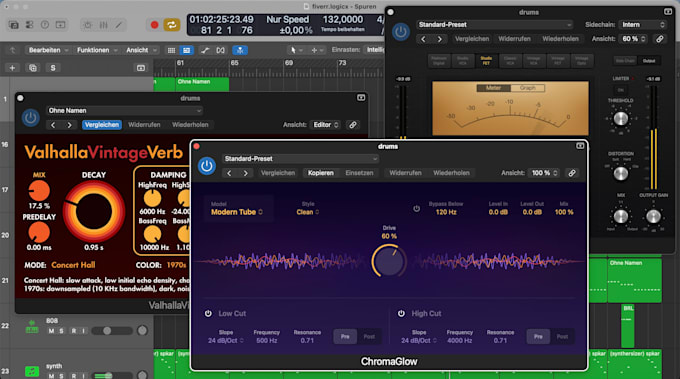Image resolution: width=680 pixels, height=379 pixels.
Task: Click the link icon in ChromaGlow window
Action: [572, 173]
